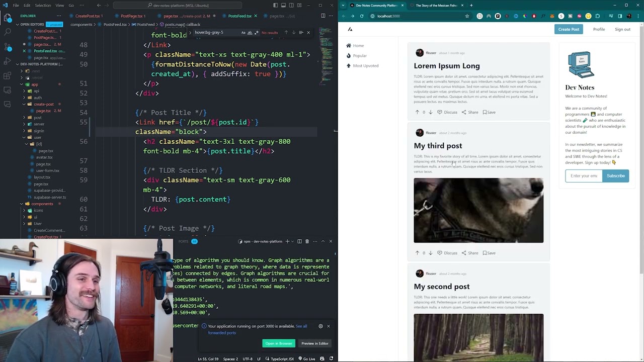Open layout.tsx in the explorer tree
This screenshot has width=644, height=362.
pos(42,177)
